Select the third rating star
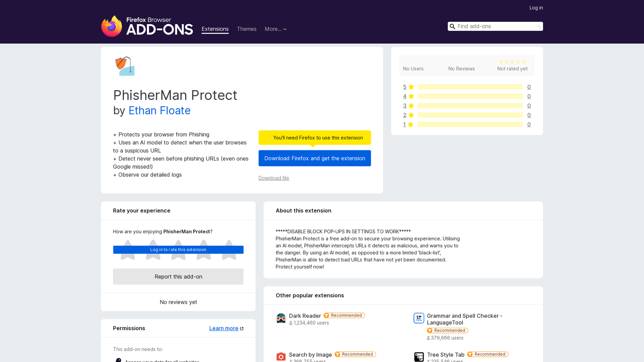The height and width of the screenshot is (362, 644). (x=178, y=250)
